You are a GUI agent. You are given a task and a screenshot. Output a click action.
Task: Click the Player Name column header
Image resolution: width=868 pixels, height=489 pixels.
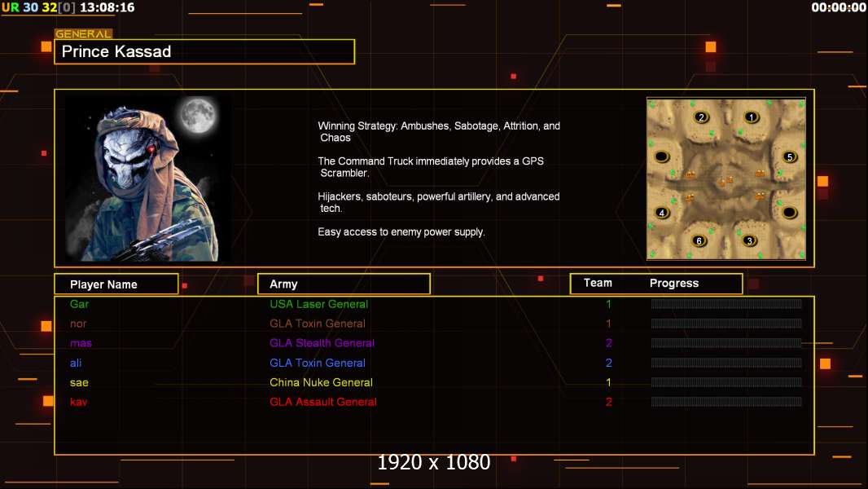[x=116, y=284]
